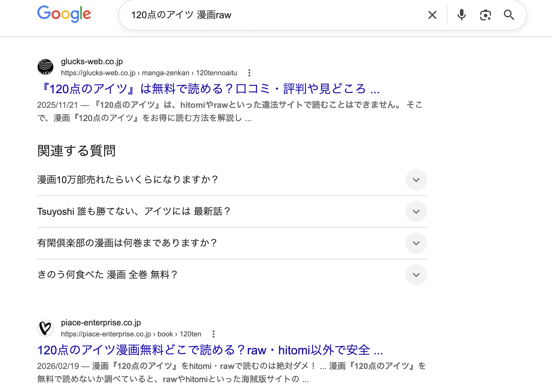The height and width of the screenshot is (392, 552).
Task: Click the piace-enterprise.co.jp book 120ten URL breadcrumb
Action: 131,334
